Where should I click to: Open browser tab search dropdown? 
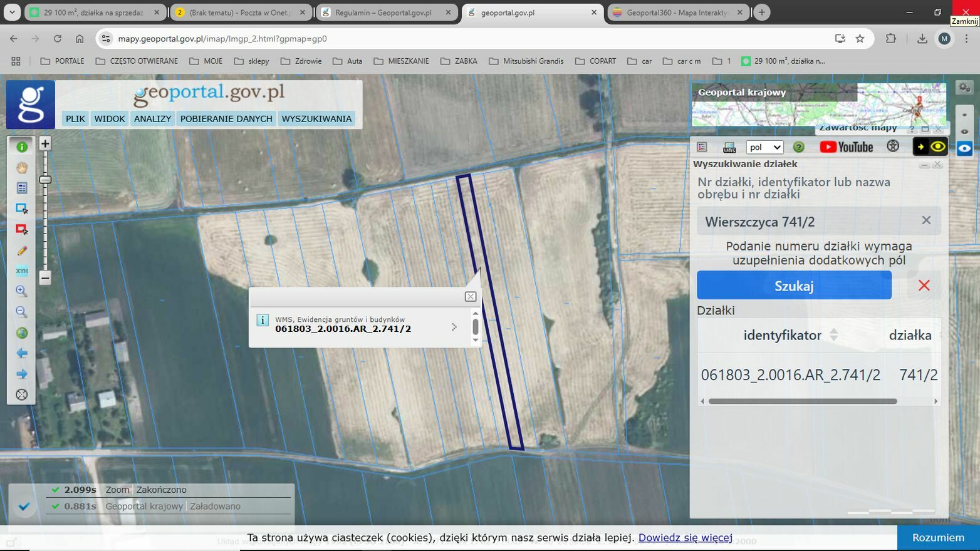point(11,12)
